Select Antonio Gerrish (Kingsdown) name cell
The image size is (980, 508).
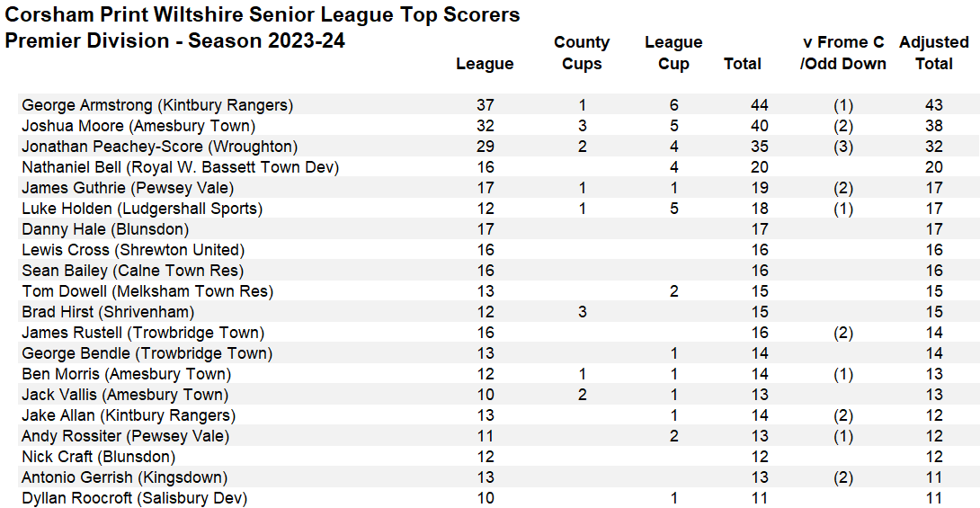coord(124,477)
